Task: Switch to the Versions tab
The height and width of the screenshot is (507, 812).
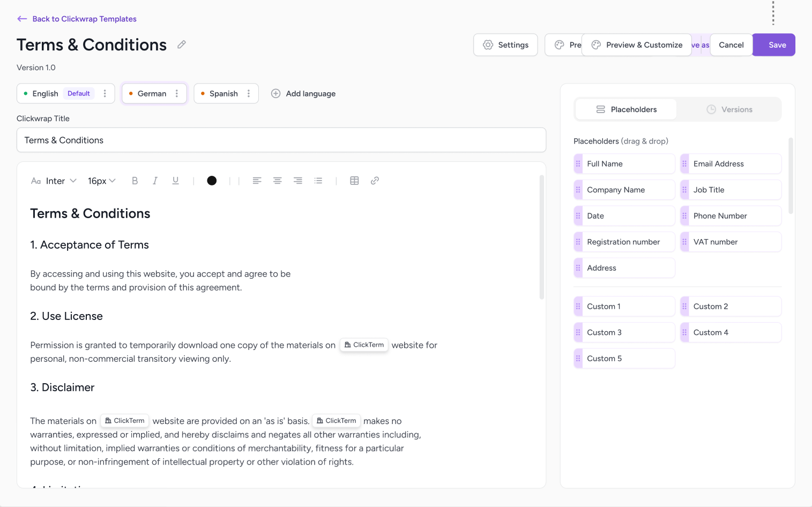Action: (729, 109)
